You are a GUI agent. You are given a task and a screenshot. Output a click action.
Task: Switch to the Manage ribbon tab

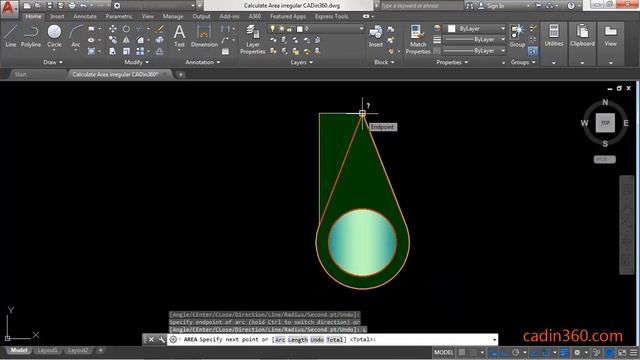tap(173, 16)
